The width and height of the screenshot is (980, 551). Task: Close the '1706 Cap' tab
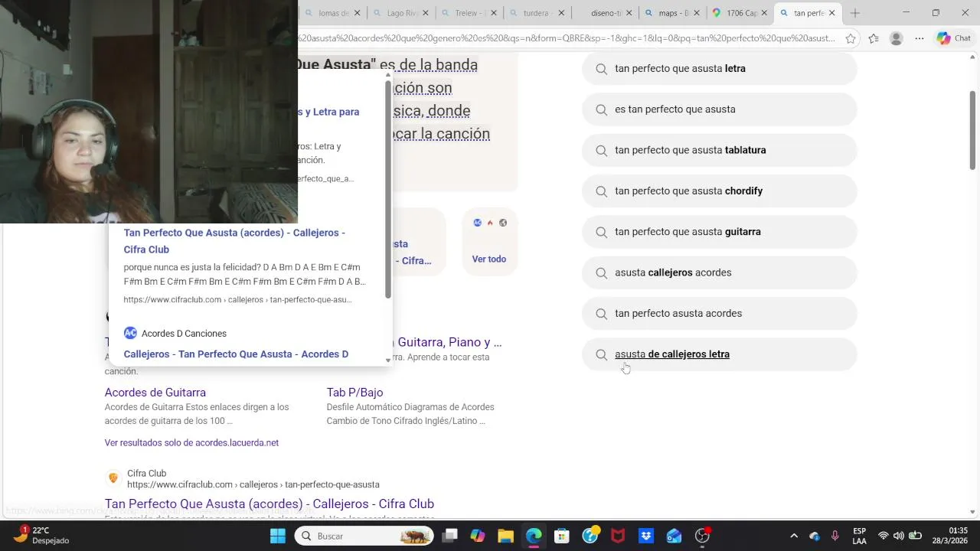tap(763, 13)
